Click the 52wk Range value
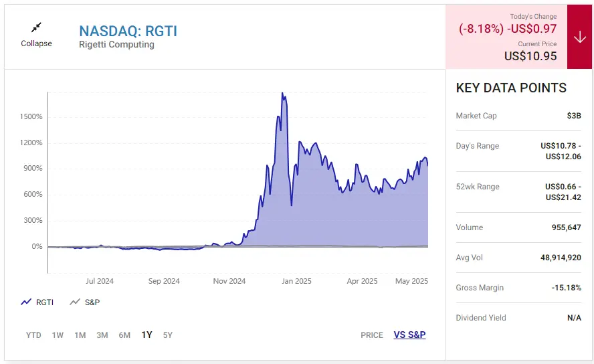 pyautogui.click(x=563, y=192)
